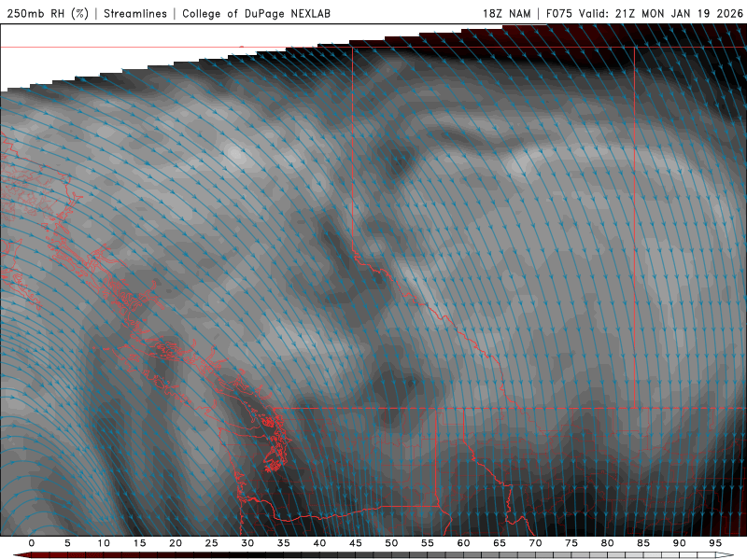
Task: Click the '15' color bar label
Action: pos(139,543)
